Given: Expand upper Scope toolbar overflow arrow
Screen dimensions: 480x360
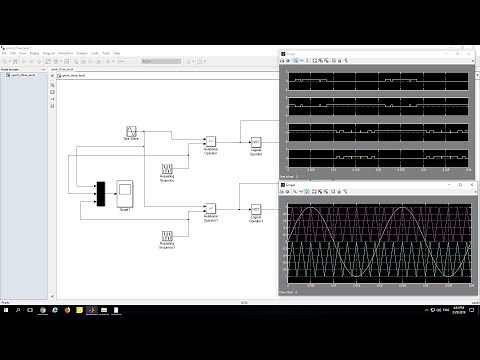Looking at the screenshot, I should (473, 61).
